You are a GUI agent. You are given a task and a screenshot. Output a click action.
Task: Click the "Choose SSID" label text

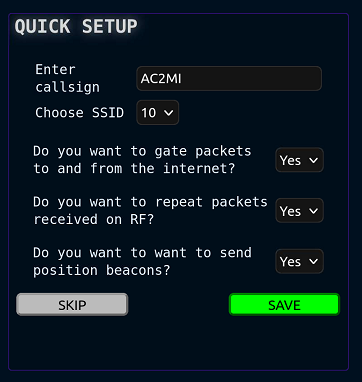pyautogui.click(x=80, y=113)
